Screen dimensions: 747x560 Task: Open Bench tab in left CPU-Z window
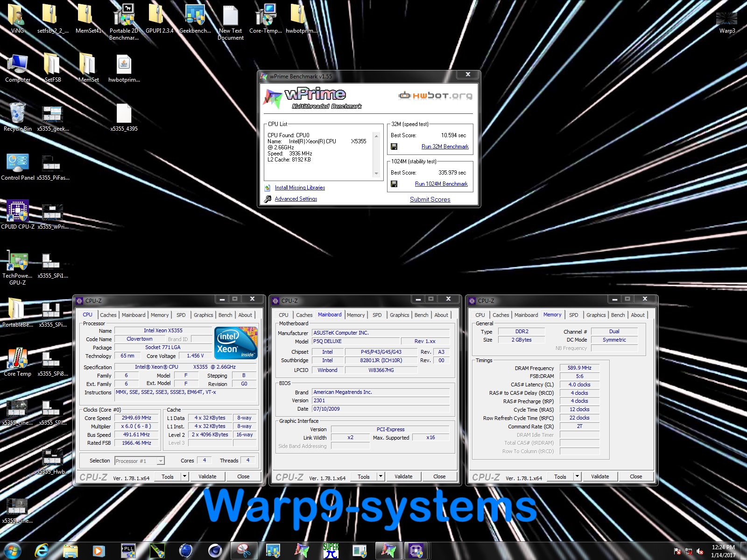226,315
